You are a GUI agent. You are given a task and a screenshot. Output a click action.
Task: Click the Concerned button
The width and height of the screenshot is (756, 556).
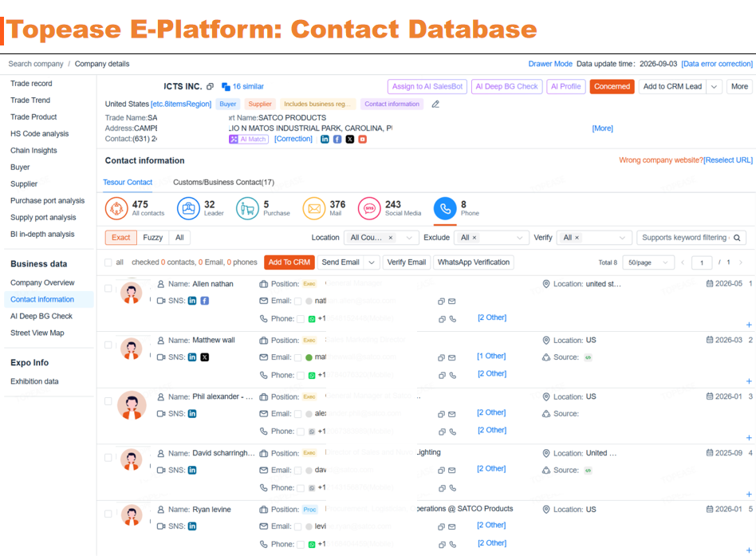612,87
